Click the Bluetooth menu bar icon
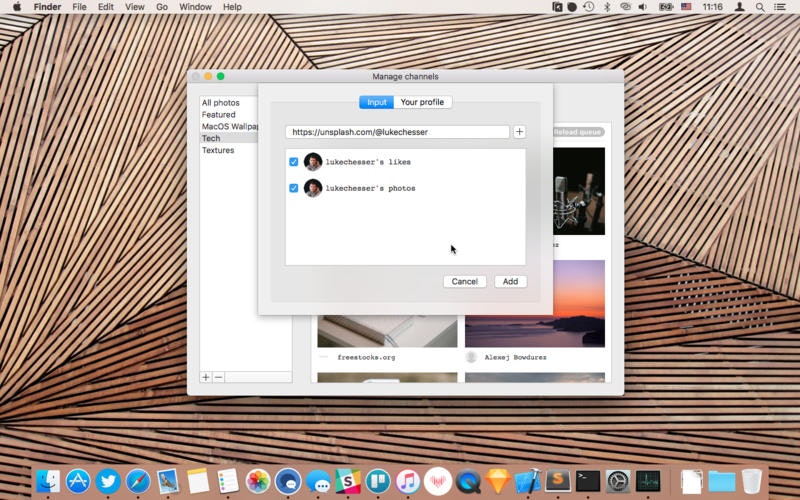This screenshot has width=800, height=500. pos(607,7)
